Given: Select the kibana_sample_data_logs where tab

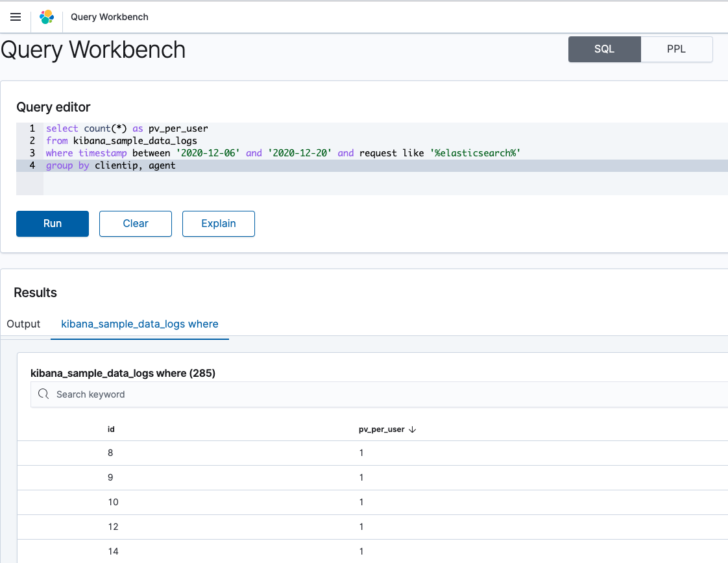Looking at the screenshot, I should (140, 324).
